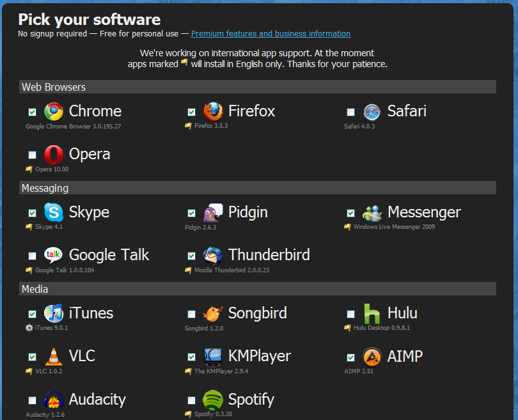518x420 pixels.
Task: Mark the Audacity checkbox
Action: pyautogui.click(x=33, y=401)
